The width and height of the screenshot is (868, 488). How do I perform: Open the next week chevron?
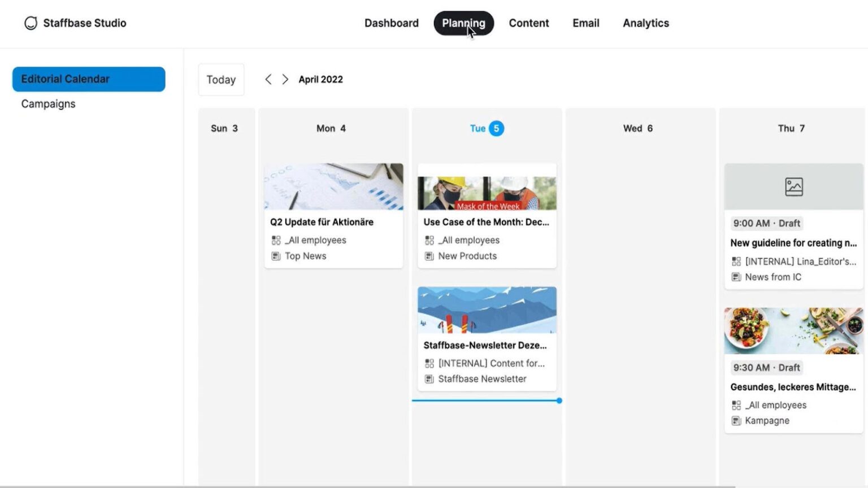[285, 79]
